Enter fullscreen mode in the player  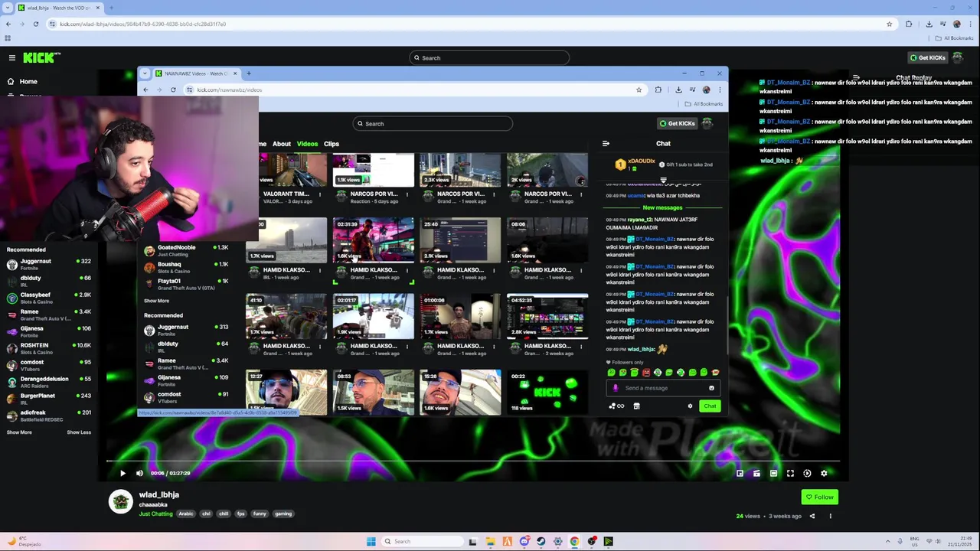click(790, 473)
